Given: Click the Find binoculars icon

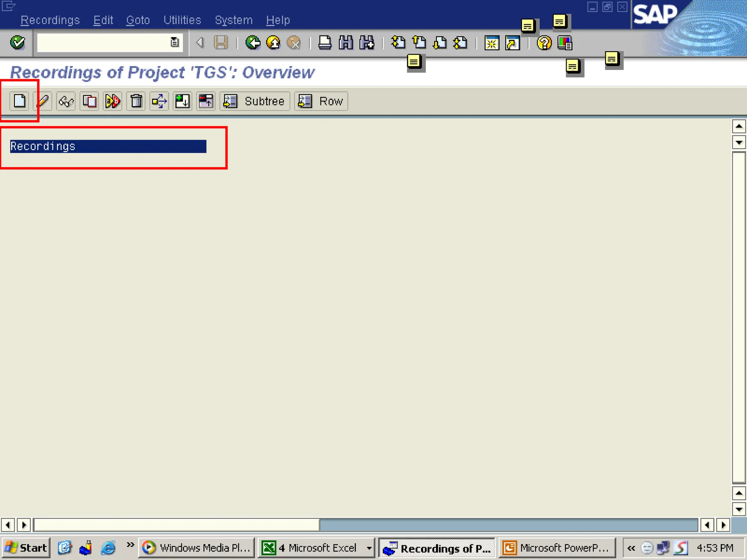Looking at the screenshot, I should [x=345, y=43].
